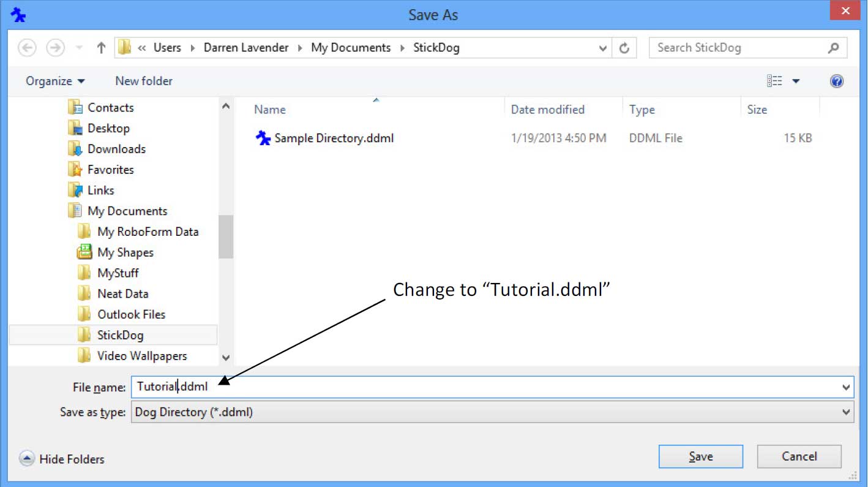This screenshot has width=868, height=487.
Task: Click Hide Folders at bottom left
Action: 61,459
